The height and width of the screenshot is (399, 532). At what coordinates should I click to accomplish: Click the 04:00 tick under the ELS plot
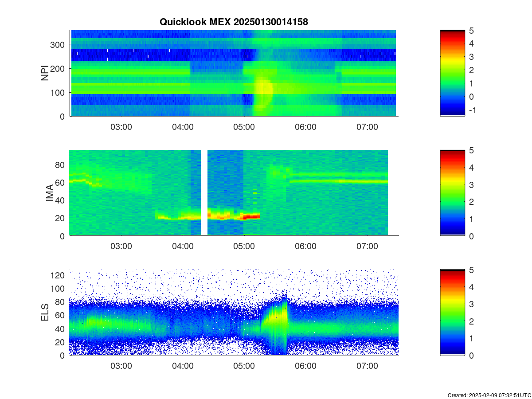[x=183, y=366]
